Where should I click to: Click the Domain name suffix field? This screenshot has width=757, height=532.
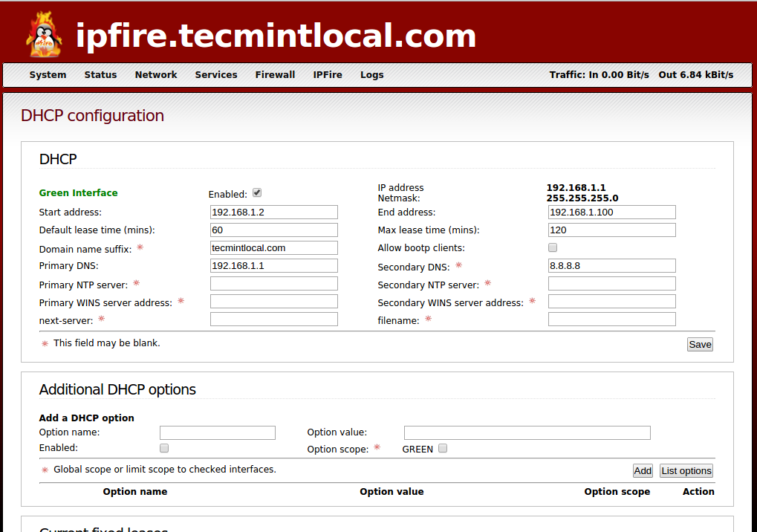pyautogui.click(x=273, y=247)
